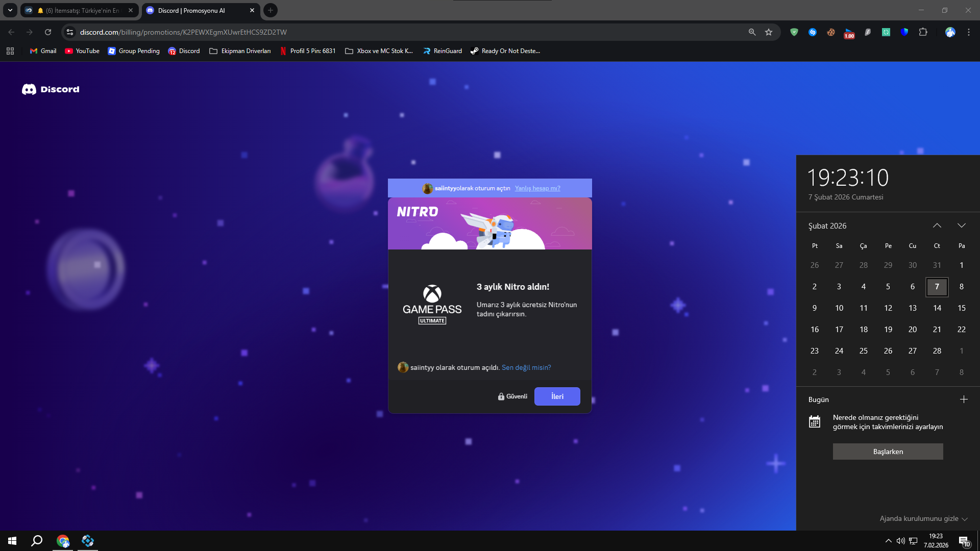Image resolution: width=980 pixels, height=551 pixels.
Task: Go back to the previous page
Action: pos(11,32)
